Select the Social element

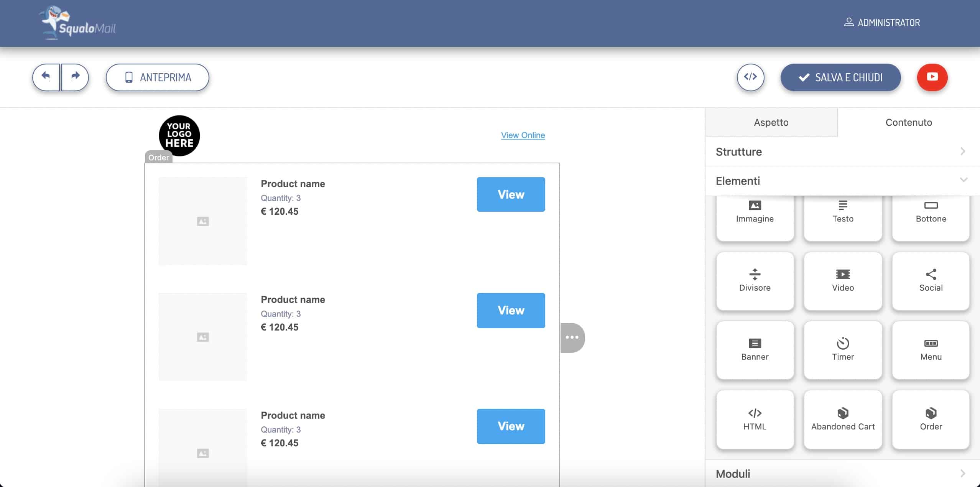pyautogui.click(x=931, y=281)
